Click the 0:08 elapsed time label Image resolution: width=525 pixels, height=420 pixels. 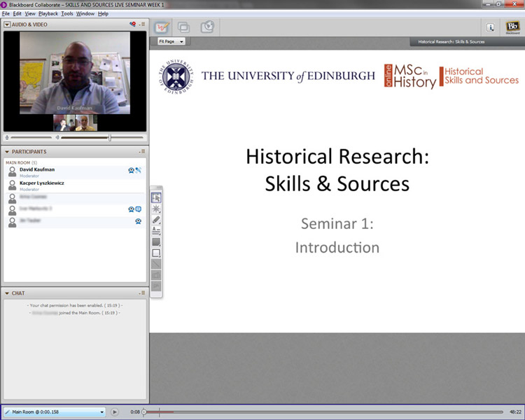pos(135,412)
